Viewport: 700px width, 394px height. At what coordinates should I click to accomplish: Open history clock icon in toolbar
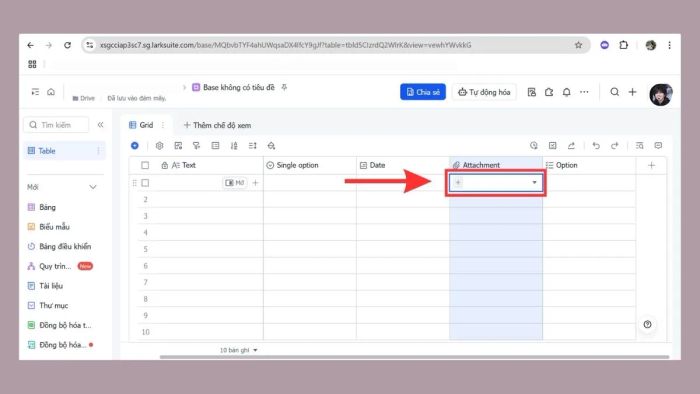[x=534, y=145]
